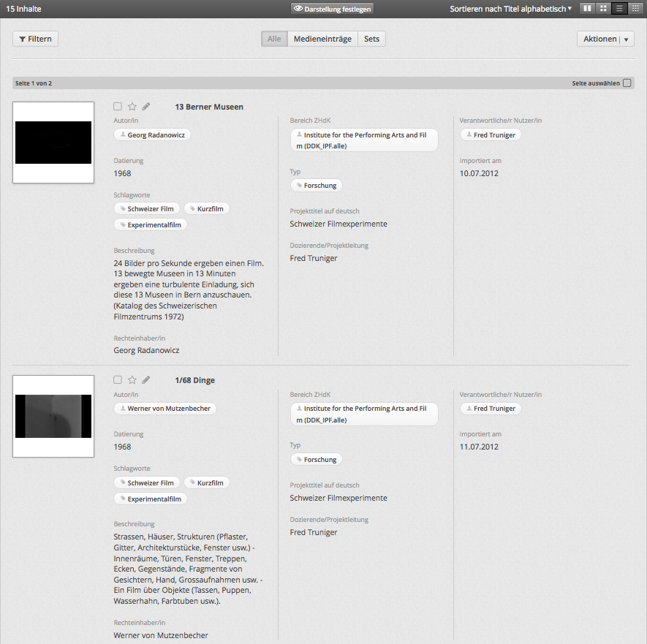647x644 pixels.
Task: Click the pencil edit icon for 1/68 Dinge
Action: click(x=146, y=380)
